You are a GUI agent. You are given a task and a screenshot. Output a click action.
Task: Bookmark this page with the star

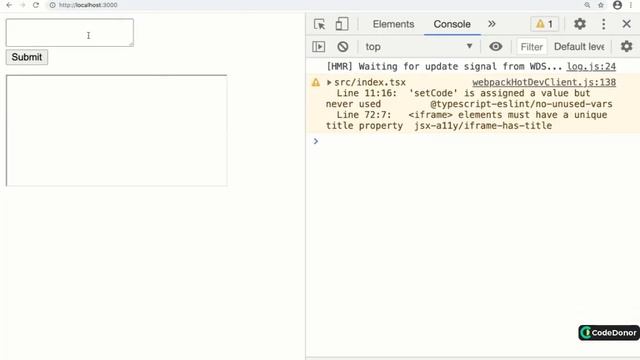tap(601, 5)
